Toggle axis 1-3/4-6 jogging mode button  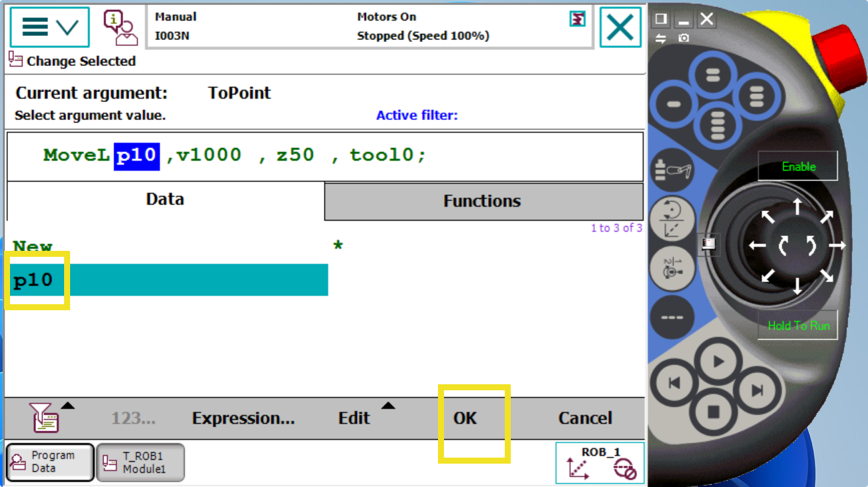click(x=671, y=268)
